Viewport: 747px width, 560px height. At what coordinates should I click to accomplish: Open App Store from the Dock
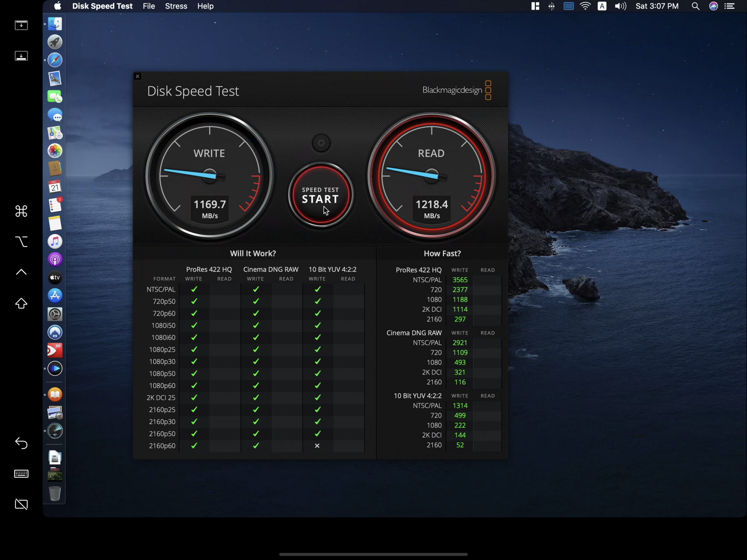tap(55, 296)
